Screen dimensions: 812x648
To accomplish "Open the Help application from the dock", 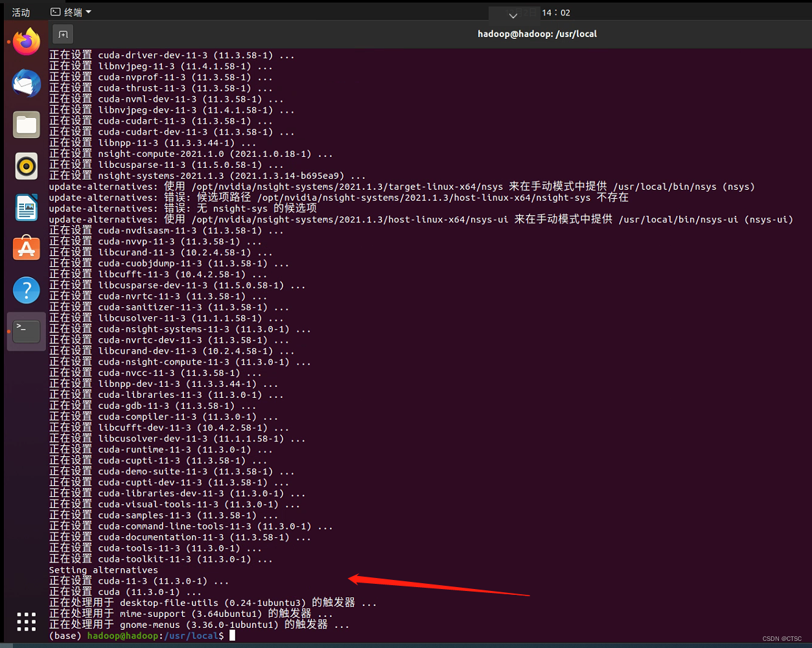I will 26,290.
